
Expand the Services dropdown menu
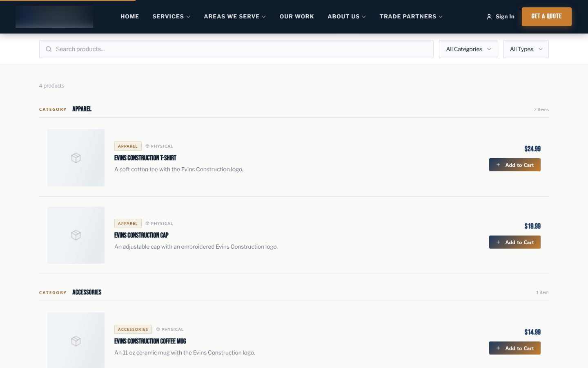pyautogui.click(x=171, y=16)
